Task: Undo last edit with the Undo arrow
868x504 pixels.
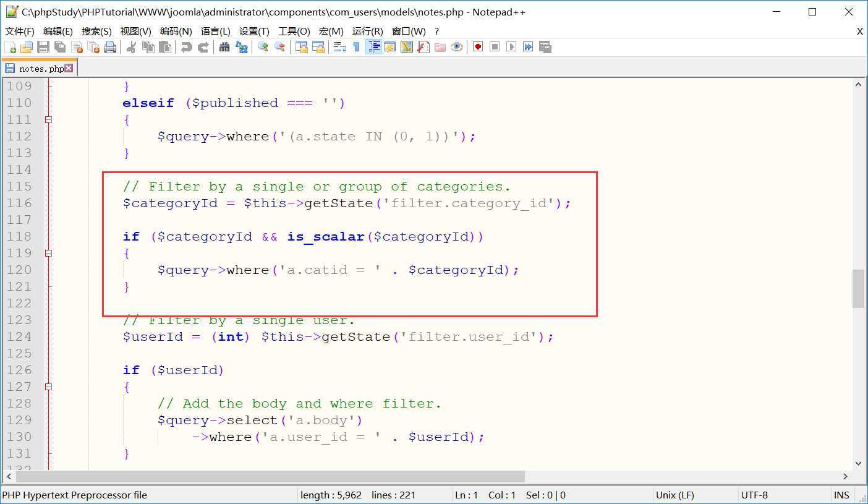Action: click(186, 47)
